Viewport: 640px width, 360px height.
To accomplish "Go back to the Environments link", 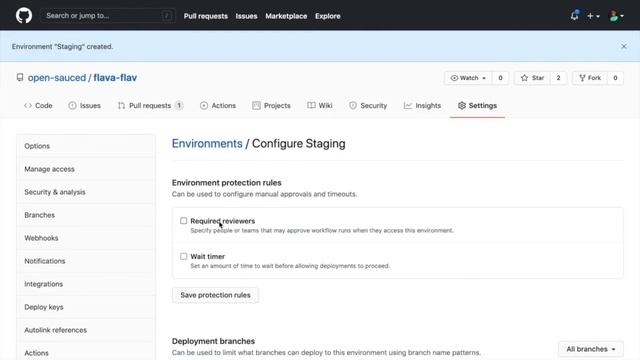I will (x=207, y=144).
